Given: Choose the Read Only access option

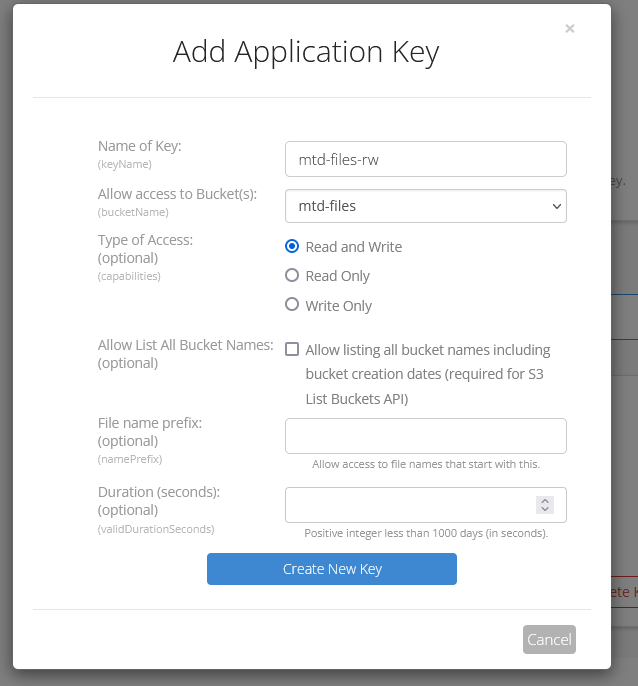Looking at the screenshot, I should (x=292, y=275).
